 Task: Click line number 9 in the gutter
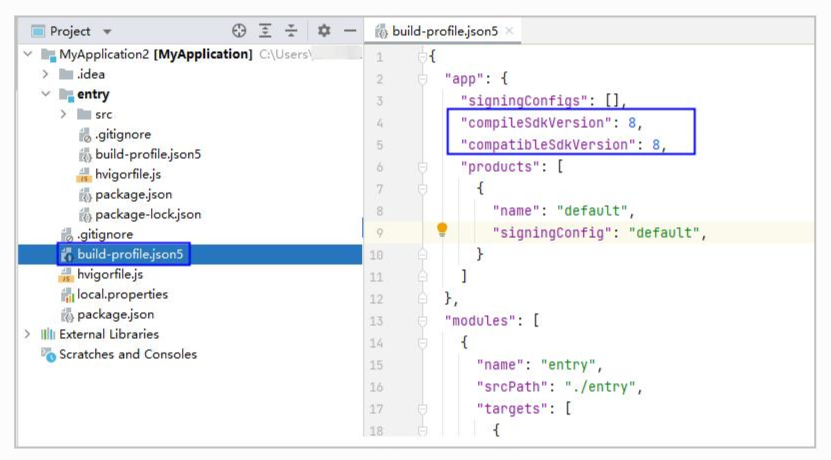[x=379, y=233]
